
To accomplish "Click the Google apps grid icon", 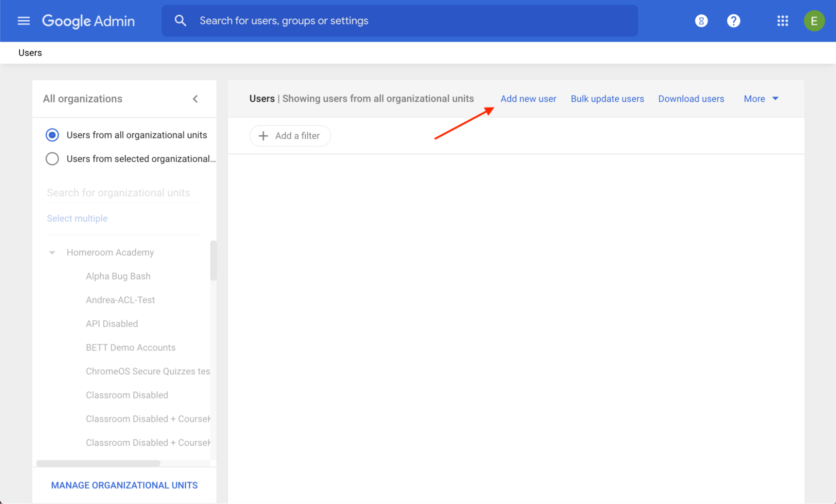I will click(783, 21).
